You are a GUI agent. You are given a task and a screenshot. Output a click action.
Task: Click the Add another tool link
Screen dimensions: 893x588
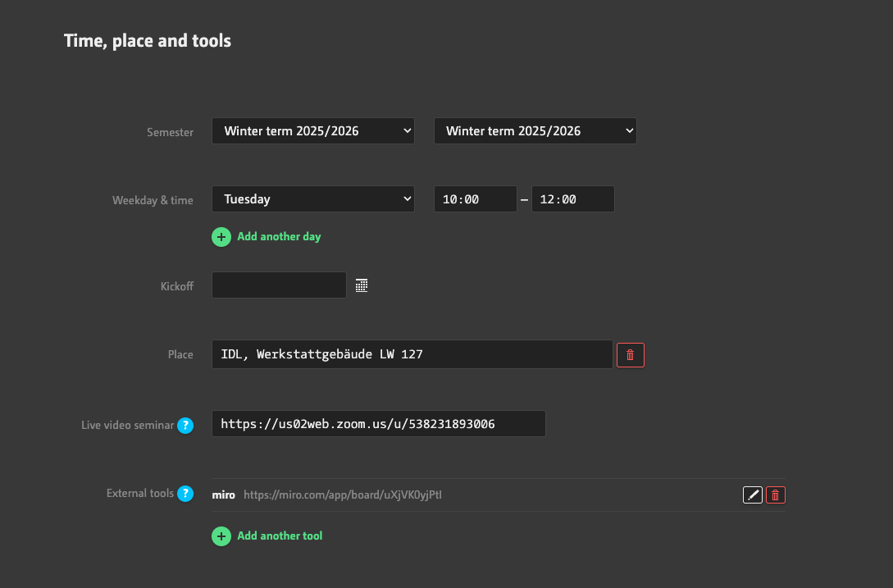click(280, 536)
